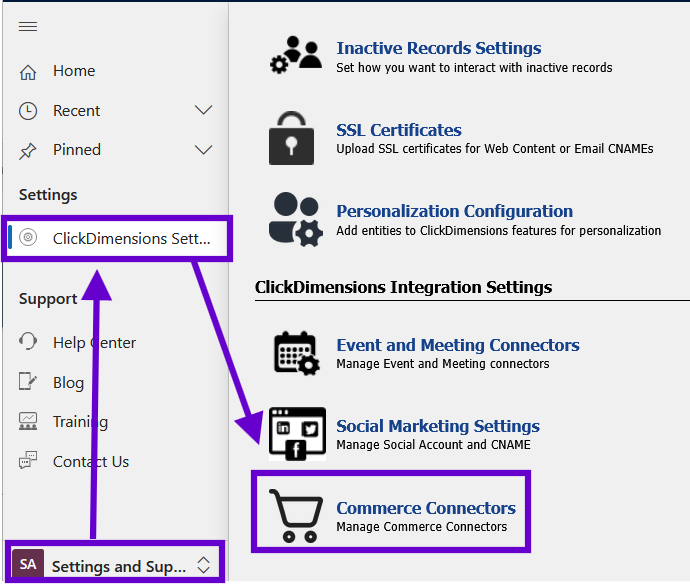This screenshot has width=690, height=584.
Task: Open the area switcher up-down arrows
Action: (x=203, y=565)
